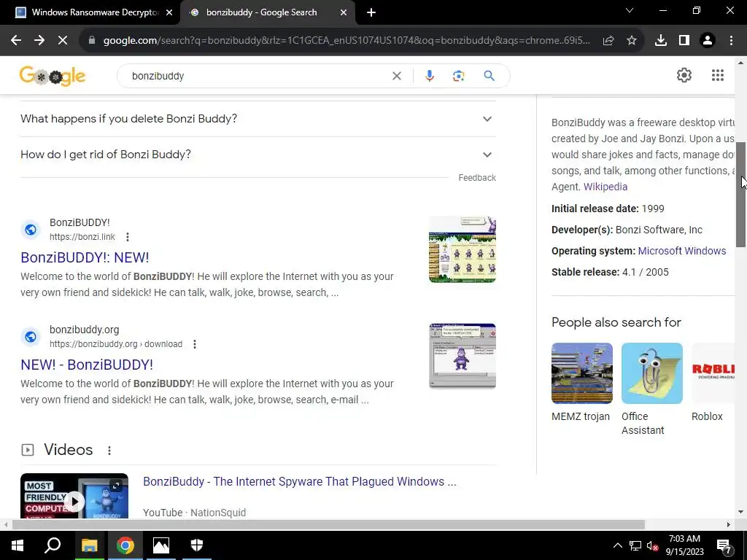Click Feedback under questions
The image size is (747, 560).
tap(477, 178)
